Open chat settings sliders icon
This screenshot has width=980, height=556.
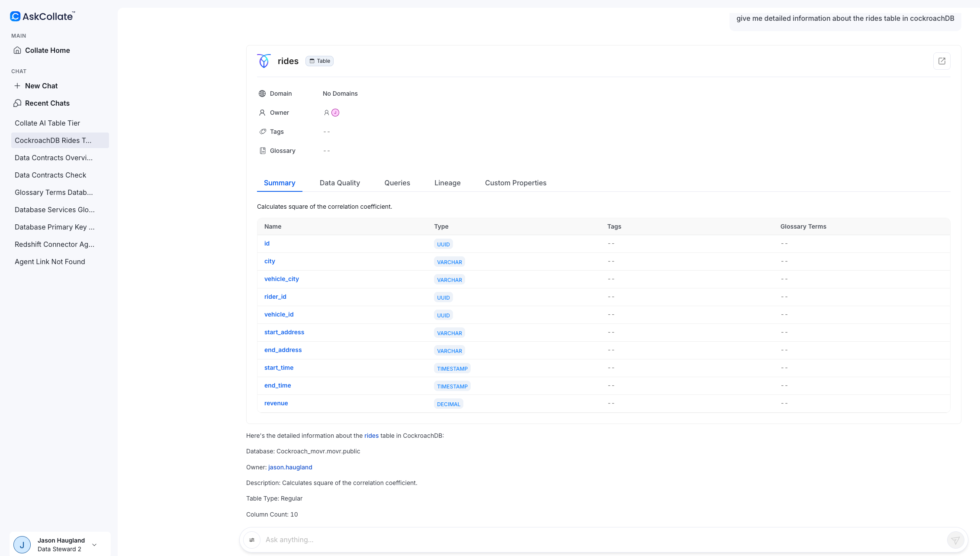pos(252,540)
